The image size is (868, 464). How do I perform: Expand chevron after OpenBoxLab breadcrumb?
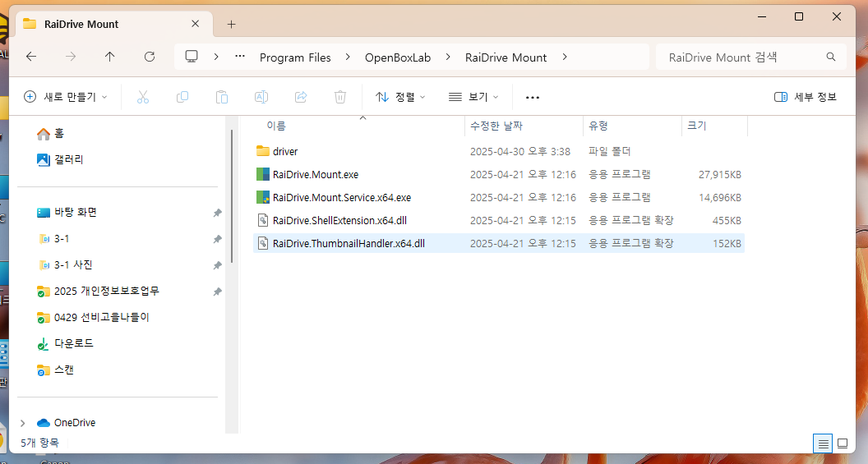(448, 57)
